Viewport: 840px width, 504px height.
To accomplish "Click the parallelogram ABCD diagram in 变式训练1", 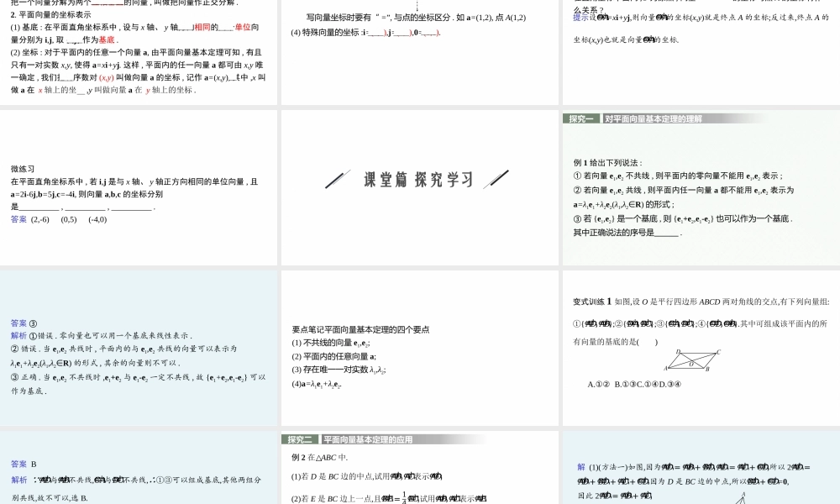I will click(691, 361).
